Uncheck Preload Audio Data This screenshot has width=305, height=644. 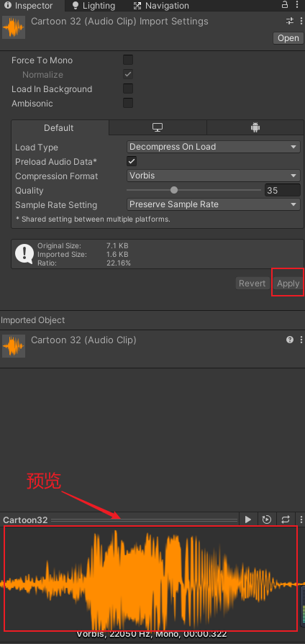(132, 161)
